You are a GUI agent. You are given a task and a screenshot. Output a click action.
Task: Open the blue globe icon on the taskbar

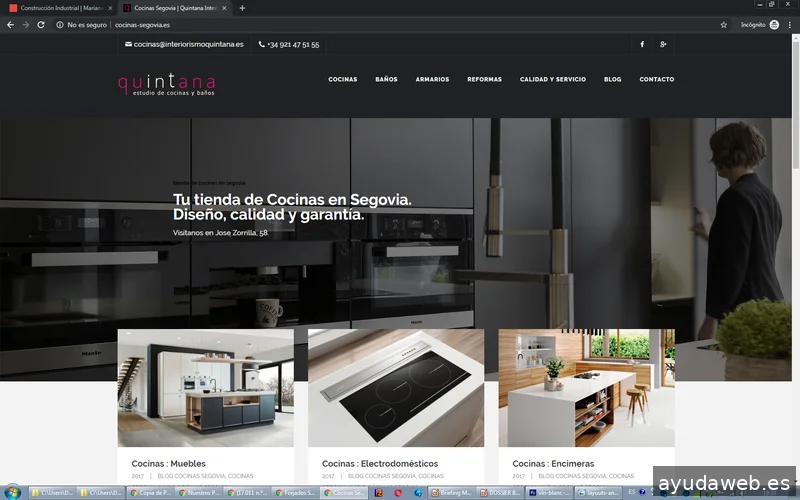coord(418,492)
